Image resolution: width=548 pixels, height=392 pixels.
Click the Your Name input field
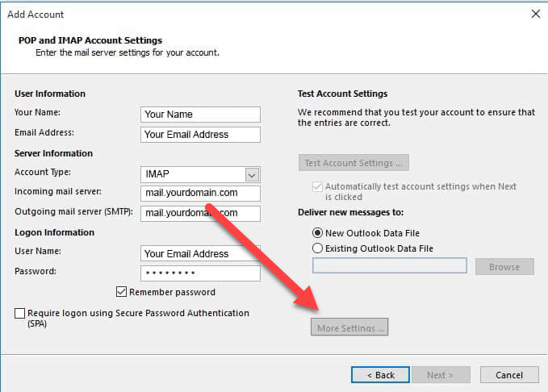point(200,115)
